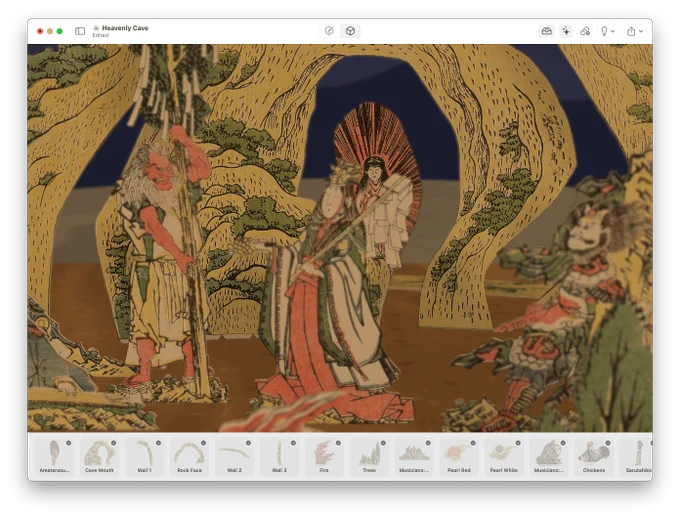
Task: Switch to the pencil drawing mode
Action: [329, 31]
